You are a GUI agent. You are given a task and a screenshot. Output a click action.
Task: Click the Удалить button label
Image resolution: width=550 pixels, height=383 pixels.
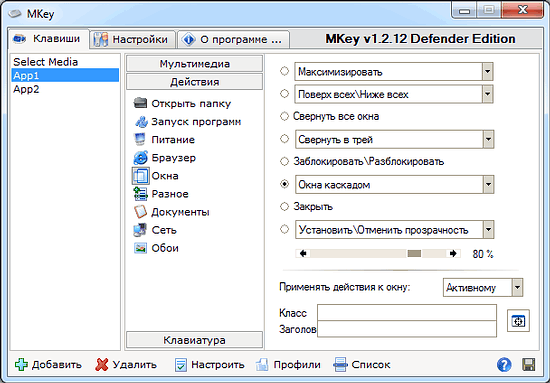tap(135, 365)
